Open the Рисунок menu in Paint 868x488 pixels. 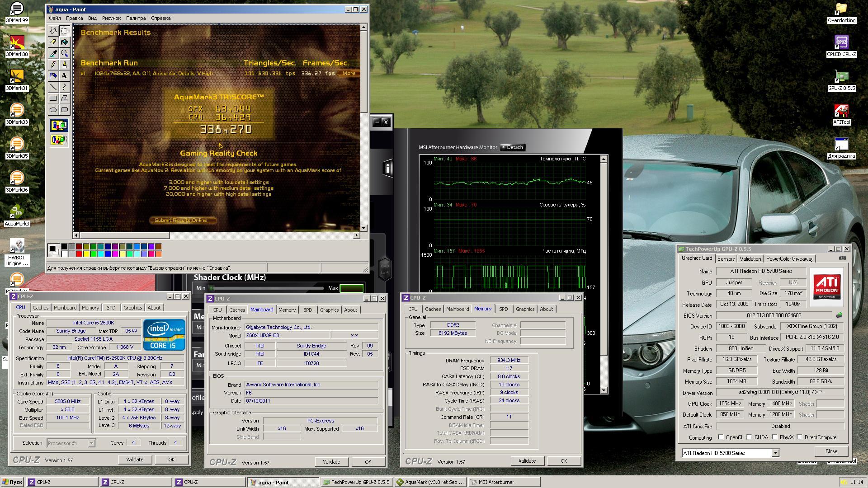pos(111,18)
